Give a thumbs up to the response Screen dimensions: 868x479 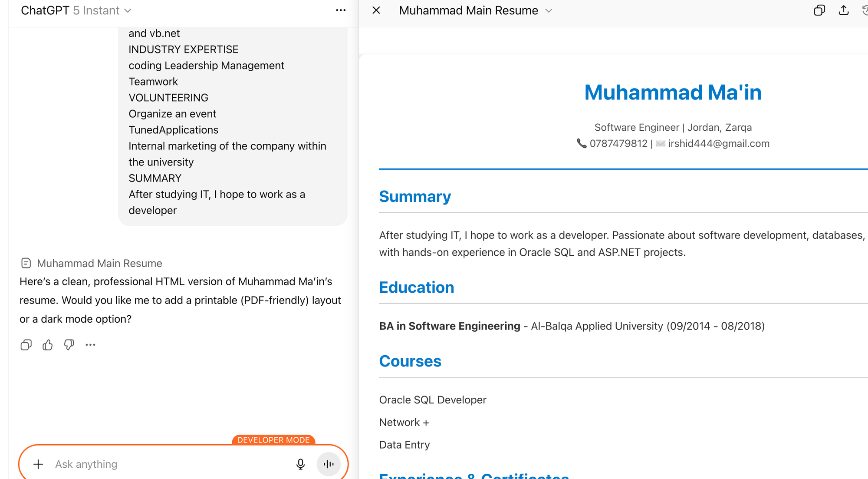(x=47, y=344)
